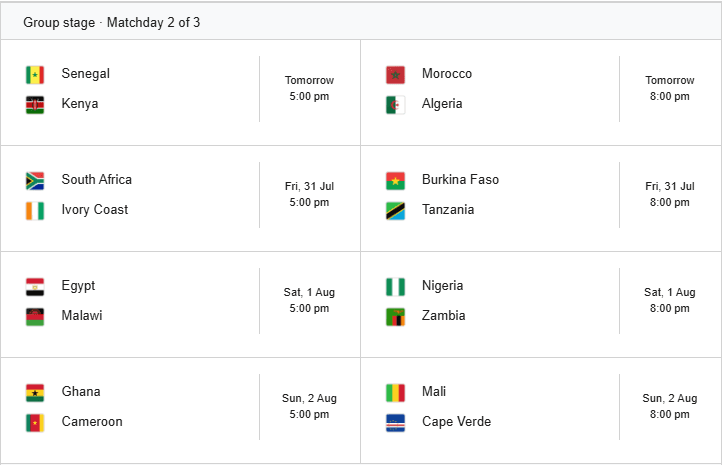The width and height of the screenshot is (722, 465).
Task: Open the Mali team link
Action: pos(434,391)
